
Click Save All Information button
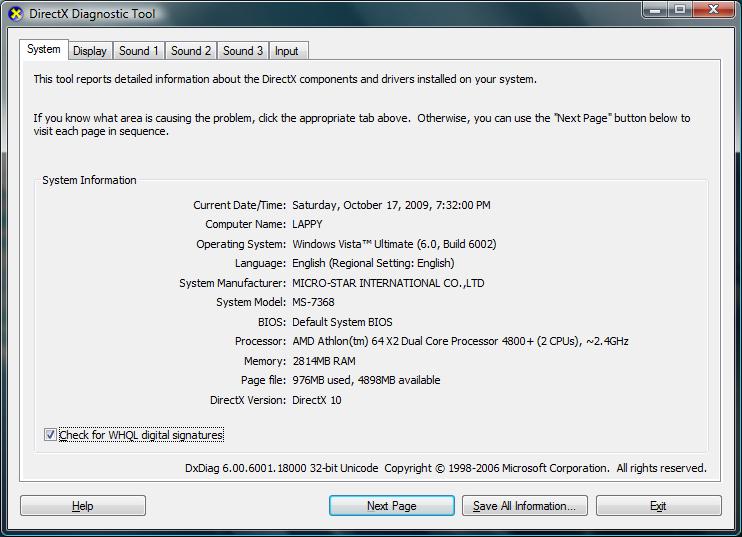pos(525,506)
